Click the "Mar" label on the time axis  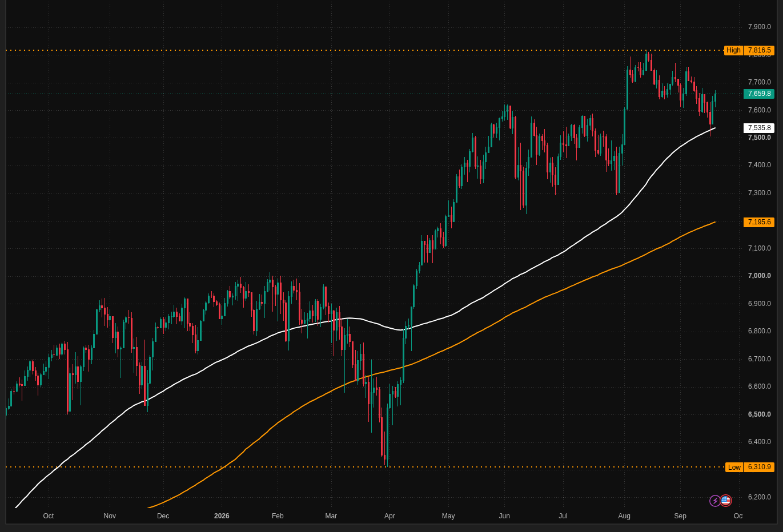click(x=331, y=516)
